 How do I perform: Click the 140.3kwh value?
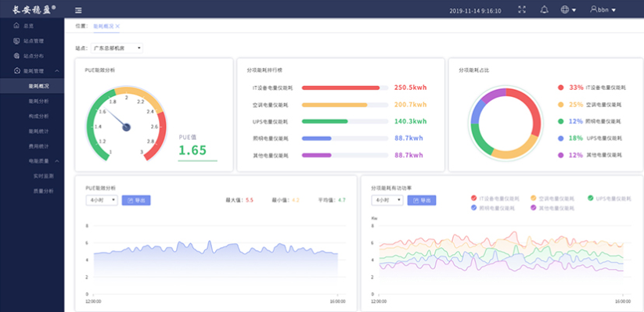[410, 121]
